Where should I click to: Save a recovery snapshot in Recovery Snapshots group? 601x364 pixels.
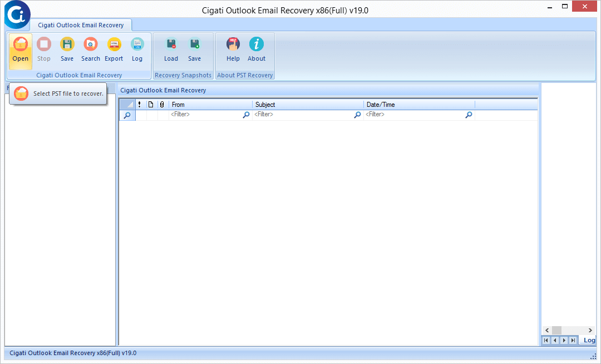(194, 51)
